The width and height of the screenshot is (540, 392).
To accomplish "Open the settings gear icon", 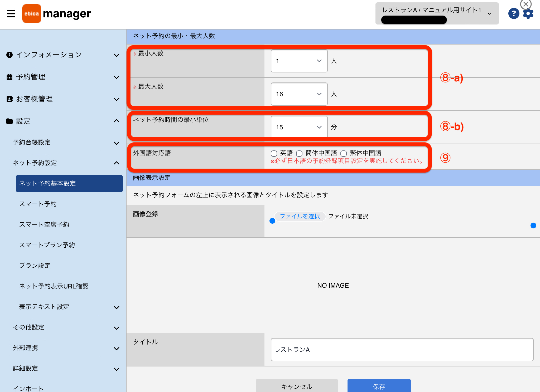I will pyautogui.click(x=528, y=14).
